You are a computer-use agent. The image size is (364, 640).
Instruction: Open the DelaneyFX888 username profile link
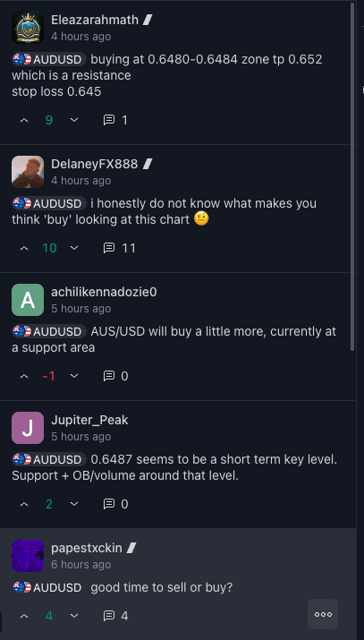click(x=95, y=164)
